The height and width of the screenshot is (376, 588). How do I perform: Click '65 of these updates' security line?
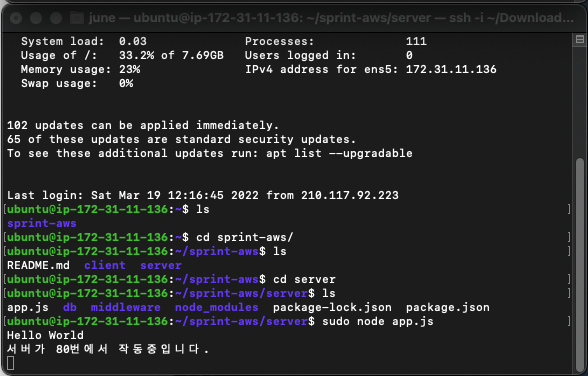[x=181, y=139]
